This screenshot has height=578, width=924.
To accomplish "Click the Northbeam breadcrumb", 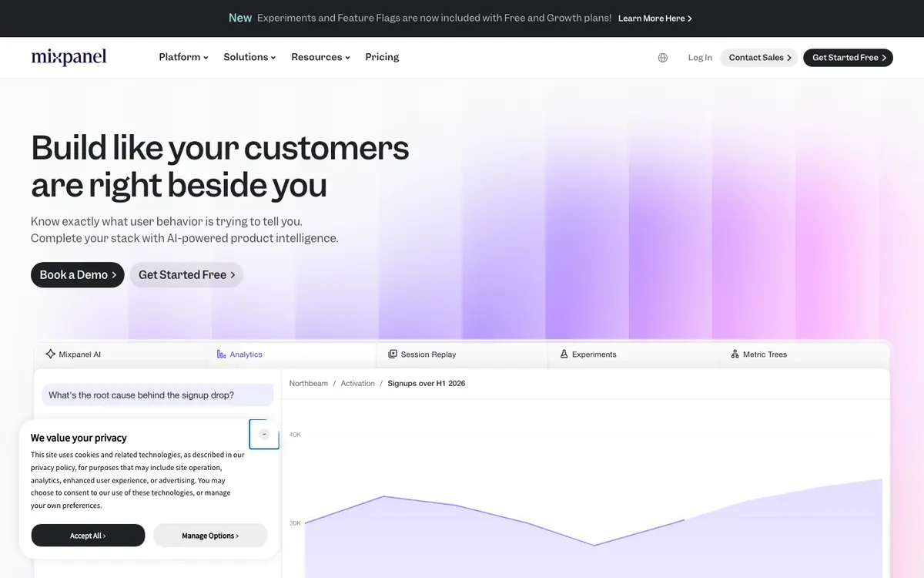I will click(309, 383).
